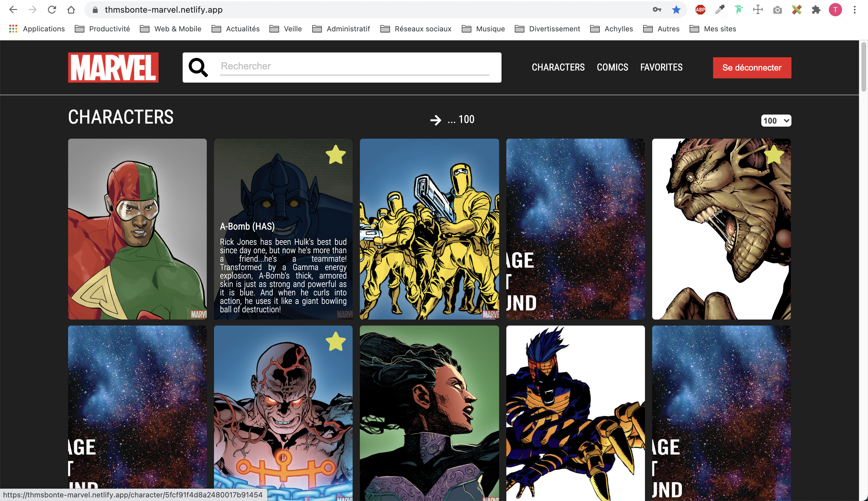
Task: Toggle favorite star on A-Bomb (HAS) card
Action: [x=335, y=155]
